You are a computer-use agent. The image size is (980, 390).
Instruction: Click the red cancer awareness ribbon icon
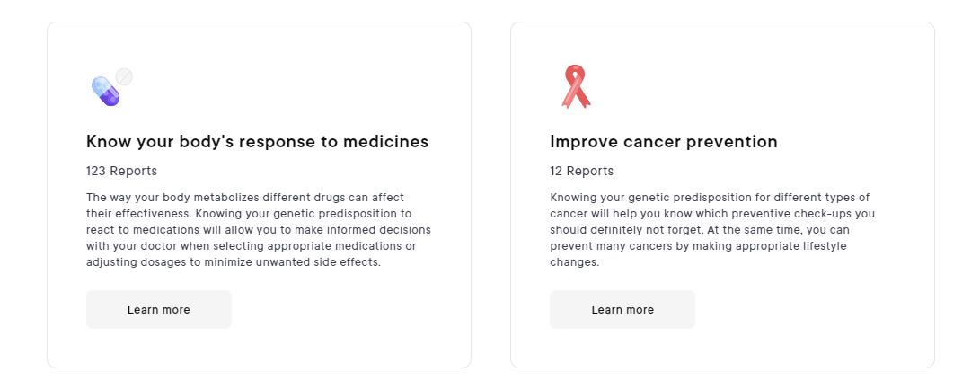[x=576, y=86]
